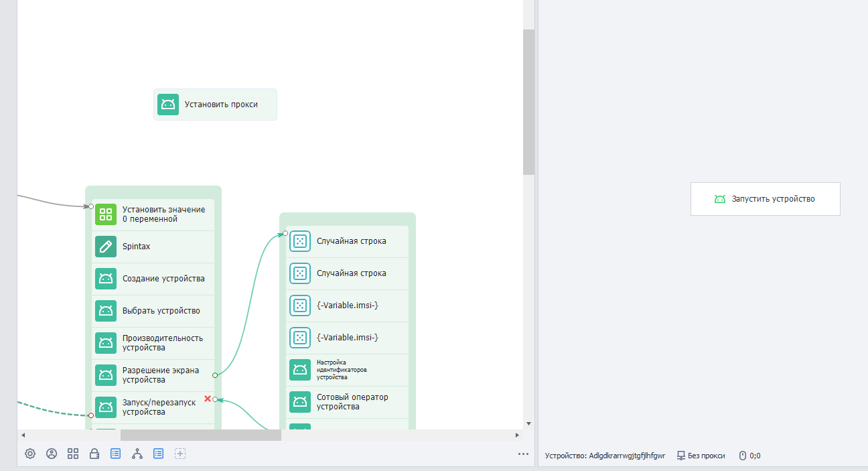Select the Случайная строка block above {-Variable.imsi-}
This screenshot has width=868, height=471.
348,273
